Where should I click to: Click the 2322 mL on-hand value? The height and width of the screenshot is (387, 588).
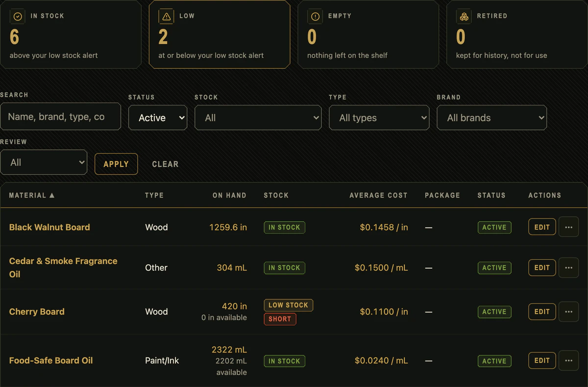(x=229, y=350)
